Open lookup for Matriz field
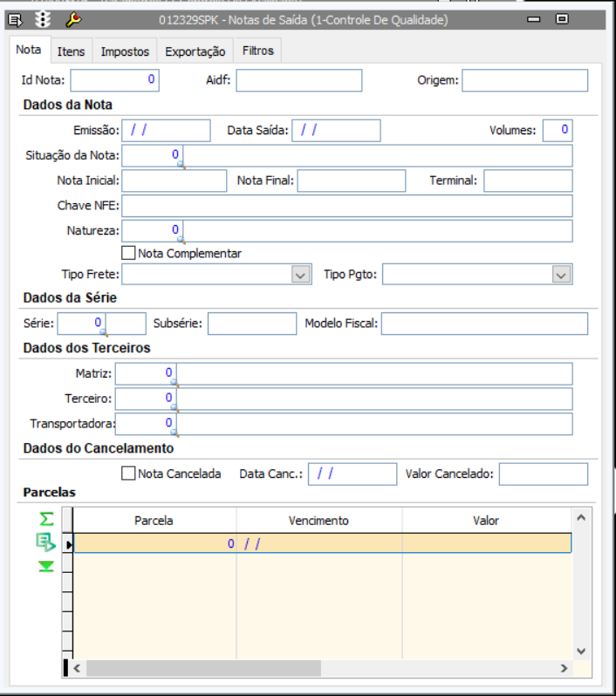The image size is (616, 696). [x=175, y=383]
